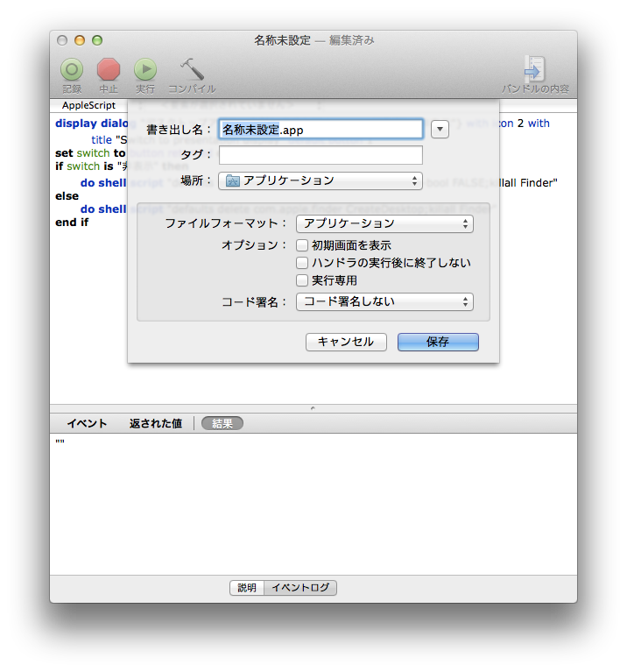Viewport: 627px width, 672px height.
Task: Expand save dialog with disclosure arrow button
Action: point(440,130)
